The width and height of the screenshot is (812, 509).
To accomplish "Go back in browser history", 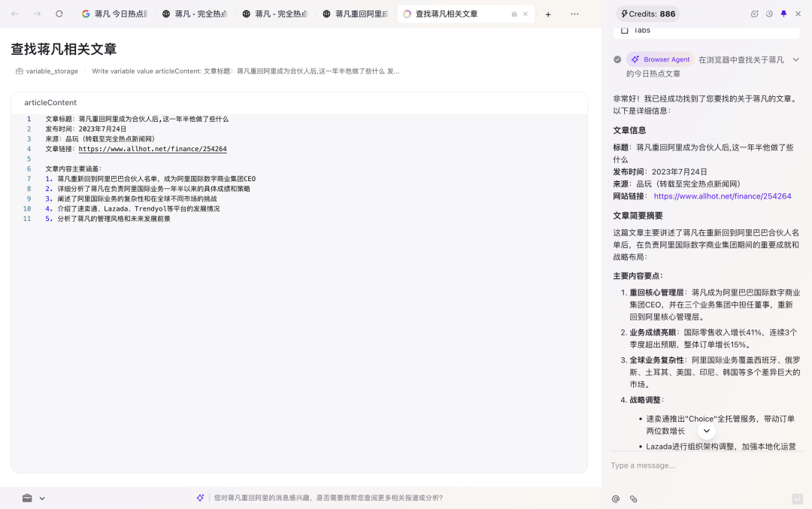I will coord(16,13).
